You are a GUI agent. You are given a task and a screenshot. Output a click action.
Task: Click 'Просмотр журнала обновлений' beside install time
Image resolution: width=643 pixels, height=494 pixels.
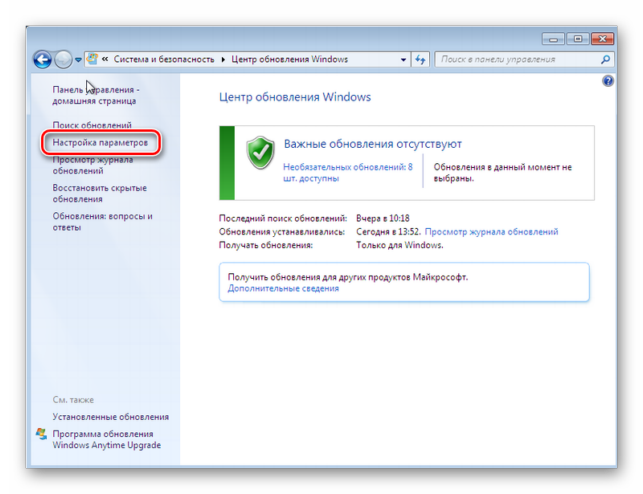[491, 232]
